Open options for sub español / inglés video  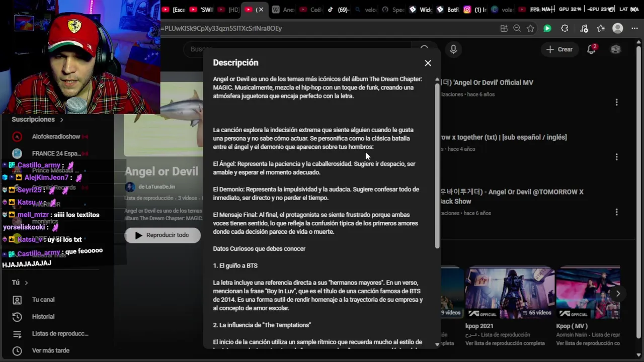(616, 157)
